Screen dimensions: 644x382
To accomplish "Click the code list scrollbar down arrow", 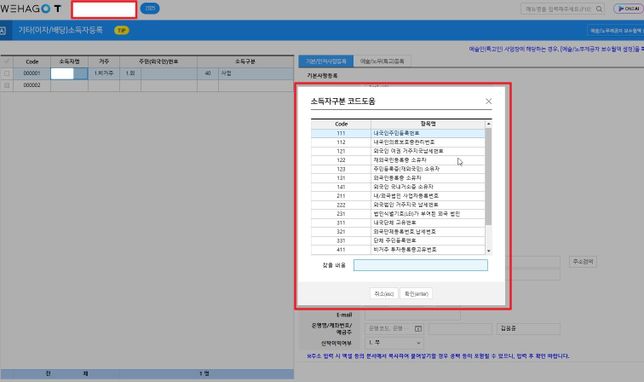I will coord(488,251).
